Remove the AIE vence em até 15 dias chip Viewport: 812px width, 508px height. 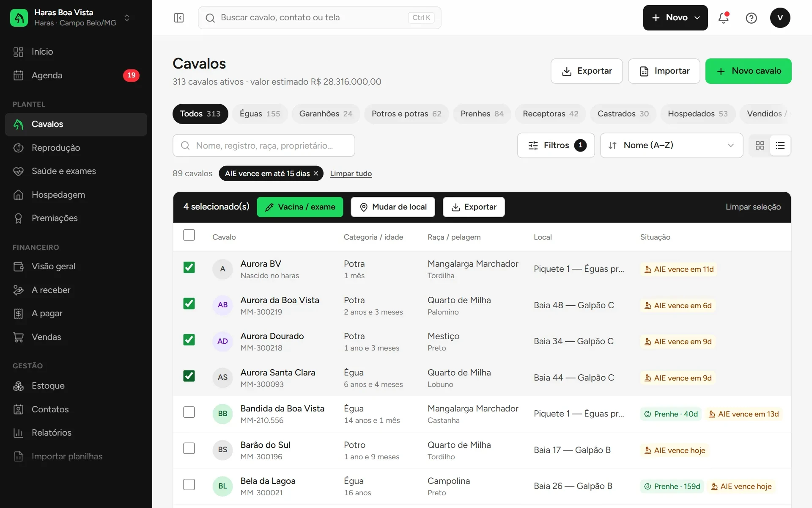tap(316, 174)
